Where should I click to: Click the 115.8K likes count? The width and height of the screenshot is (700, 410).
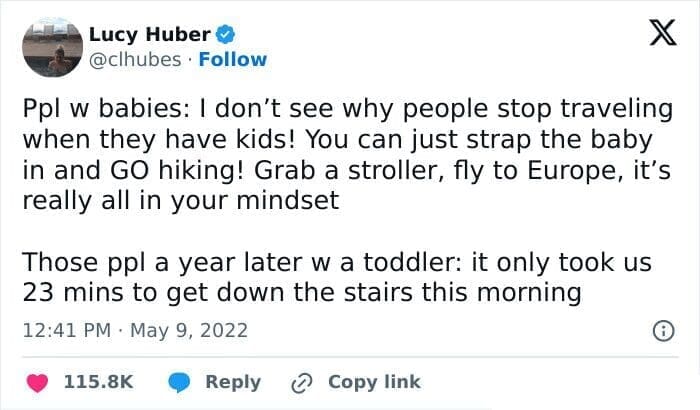pyautogui.click(x=98, y=382)
